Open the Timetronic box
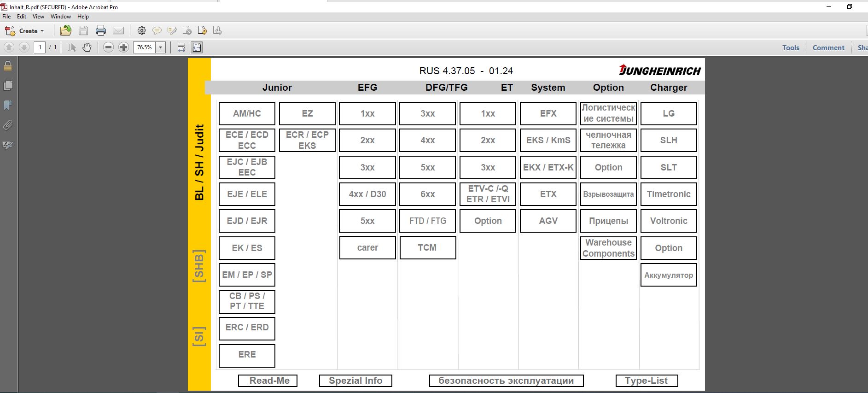 [x=669, y=194]
